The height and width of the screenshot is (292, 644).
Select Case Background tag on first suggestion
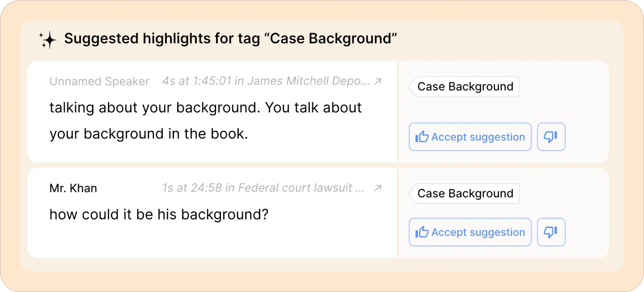pos(465,86)
